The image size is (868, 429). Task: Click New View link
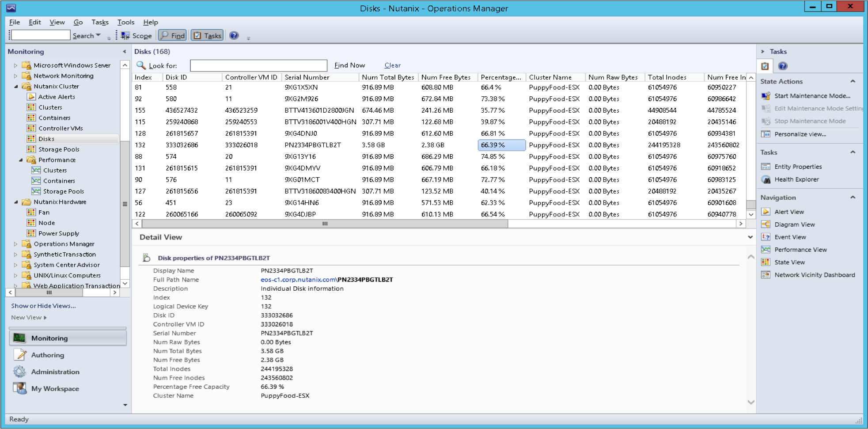point(29,317)
